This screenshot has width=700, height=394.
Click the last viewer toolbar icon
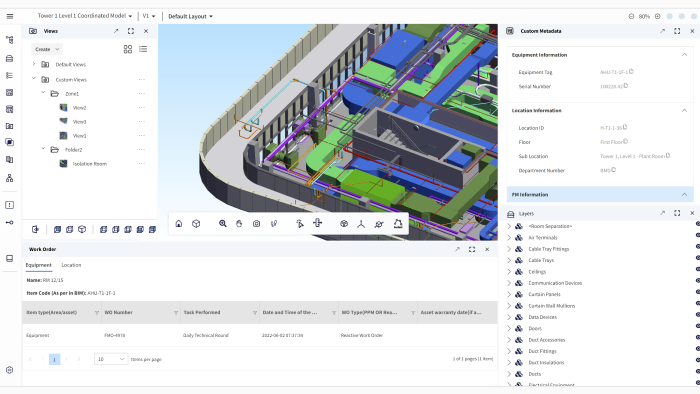(398, 224)
